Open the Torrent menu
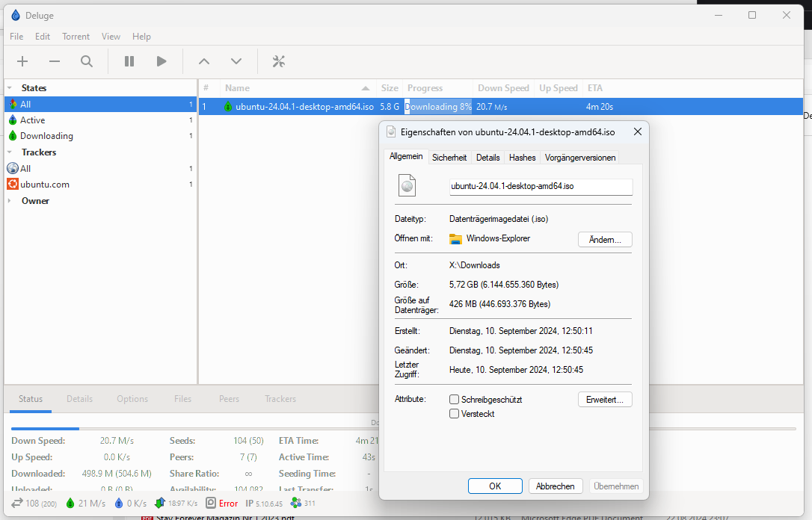 (76, 36)
